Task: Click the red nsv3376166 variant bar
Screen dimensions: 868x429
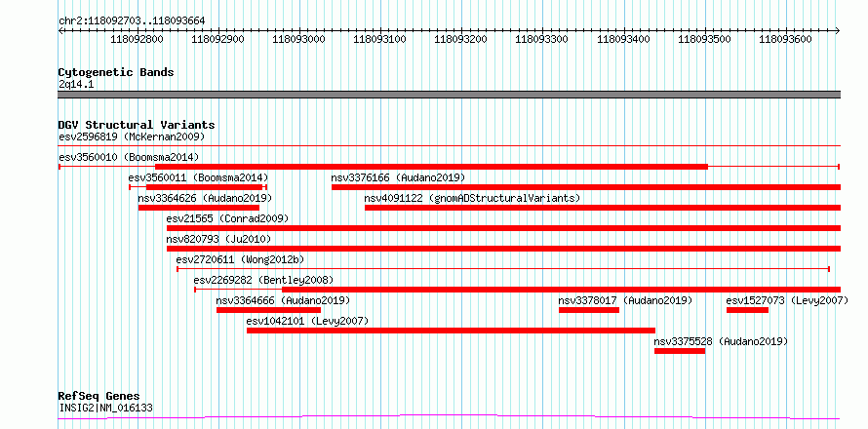Action: pyautogui.click(x=586, y=187)
